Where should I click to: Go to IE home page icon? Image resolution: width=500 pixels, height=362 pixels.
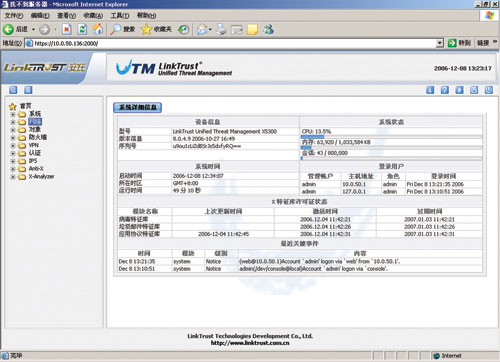click(98, 30)
